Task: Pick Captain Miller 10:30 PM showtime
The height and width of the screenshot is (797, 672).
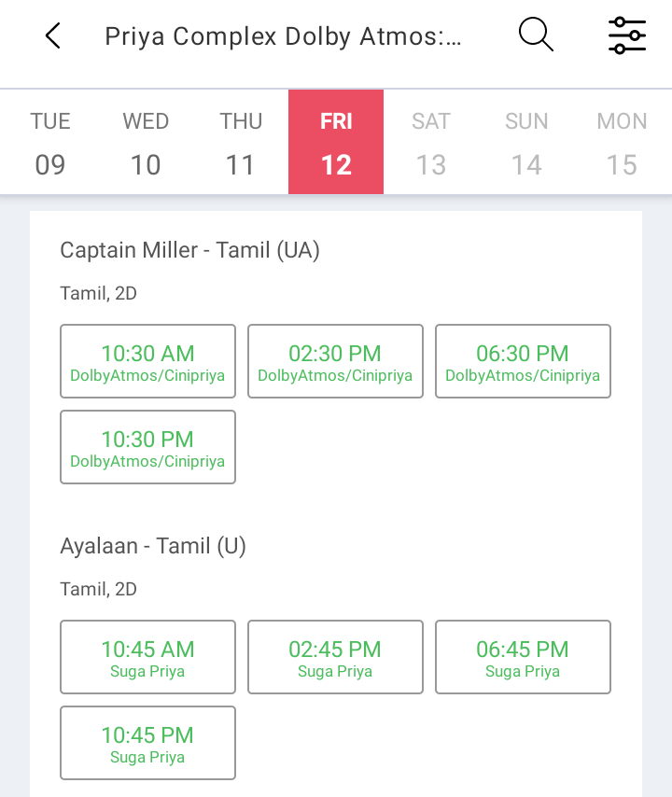Action: 147,447
